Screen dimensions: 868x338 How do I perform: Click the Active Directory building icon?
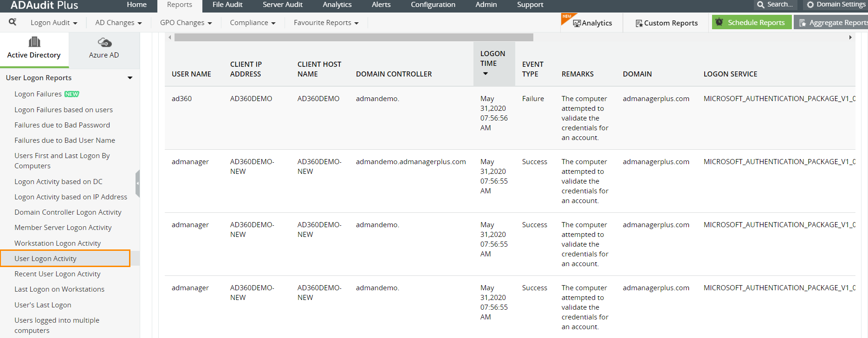point(34,42)
